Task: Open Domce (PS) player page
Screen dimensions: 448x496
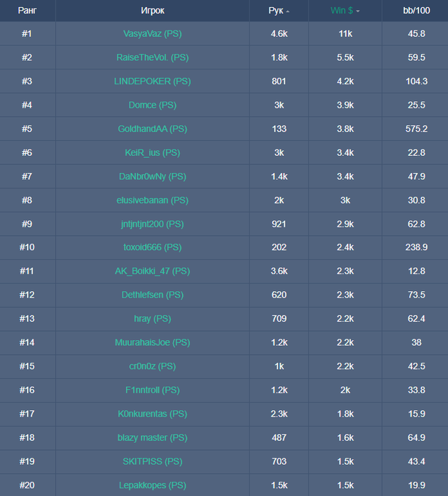Action: coord(152,105)
